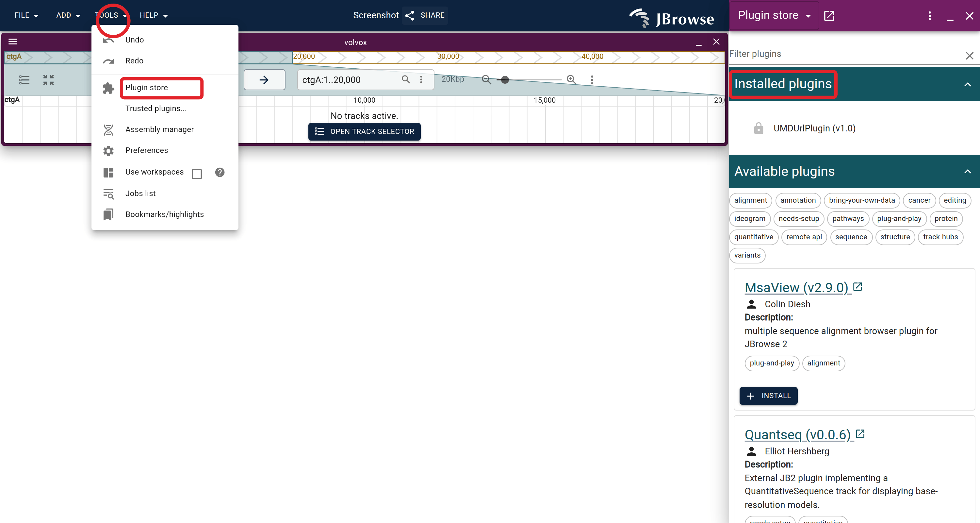
Task: Filter plugins by track-hubs tag
Action: [x=940, y=237]
